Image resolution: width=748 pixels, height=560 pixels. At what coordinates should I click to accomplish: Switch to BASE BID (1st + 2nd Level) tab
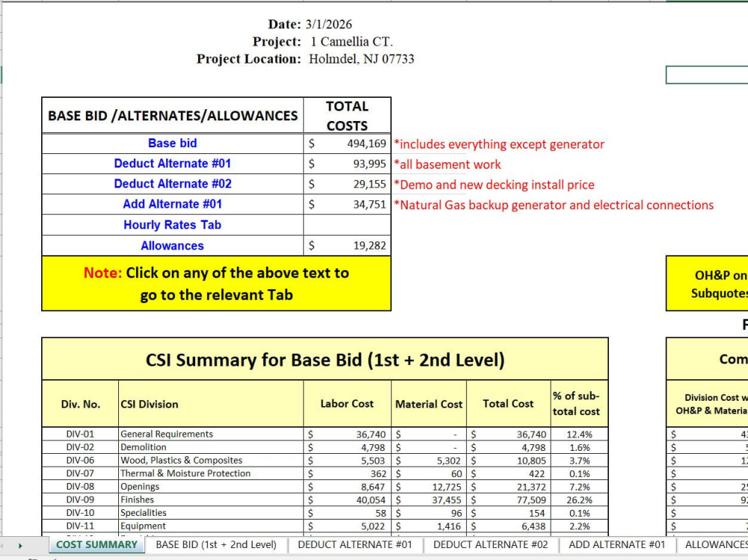click(216, 545)
